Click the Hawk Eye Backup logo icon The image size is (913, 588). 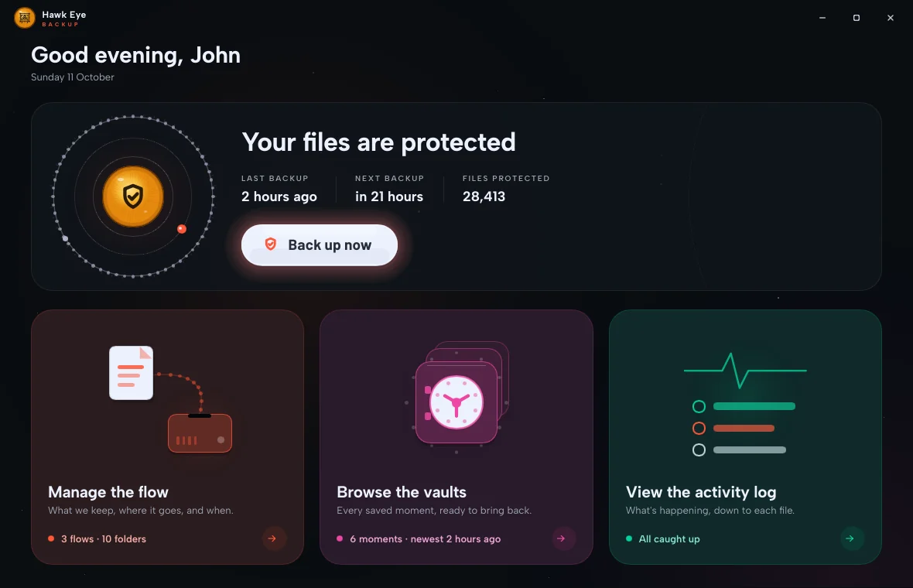pos(25,18)
